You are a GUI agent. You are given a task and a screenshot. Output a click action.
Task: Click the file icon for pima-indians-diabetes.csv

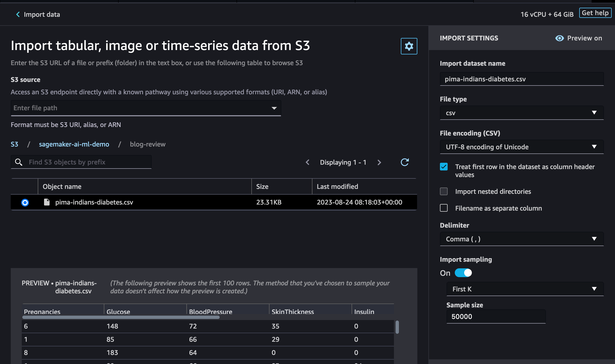47,202
